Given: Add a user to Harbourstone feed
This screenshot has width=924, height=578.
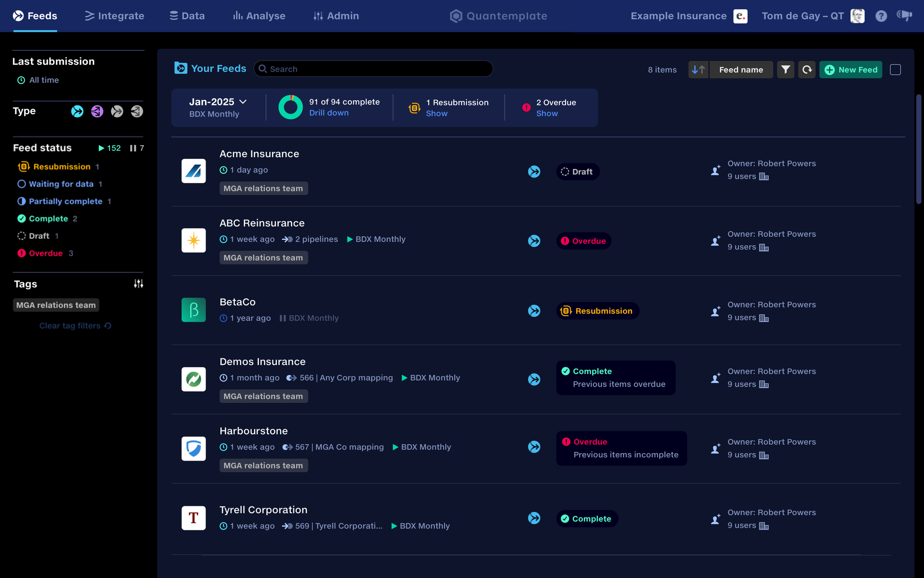Looking at the screenshot, I should click(x=716, y=449).
